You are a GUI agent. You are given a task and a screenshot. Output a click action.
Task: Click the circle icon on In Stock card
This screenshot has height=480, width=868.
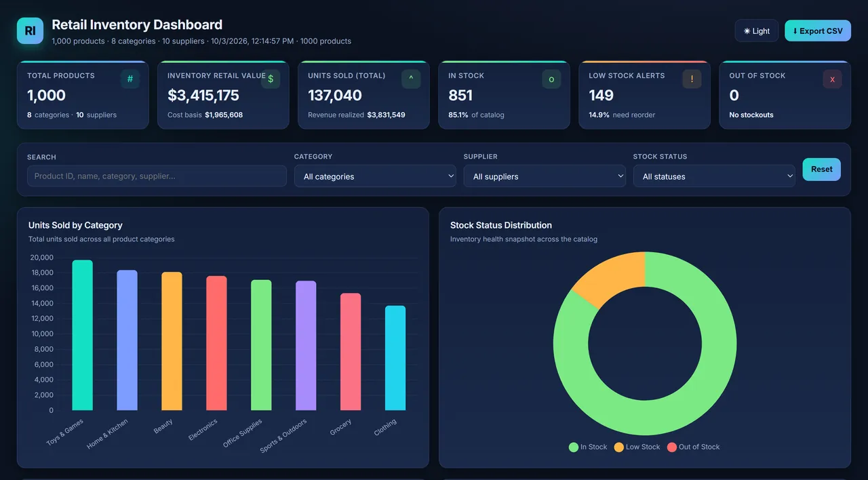click(551, 79)
